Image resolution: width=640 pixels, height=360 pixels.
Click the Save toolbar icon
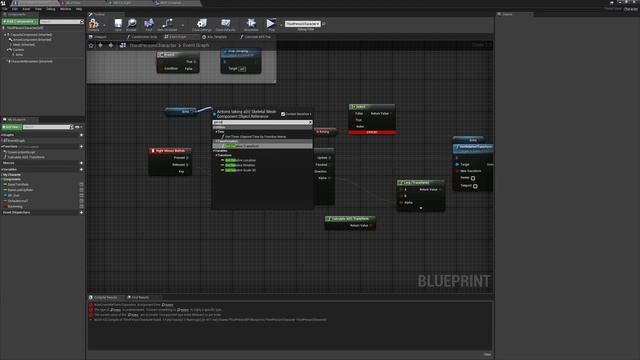point(118,23)
